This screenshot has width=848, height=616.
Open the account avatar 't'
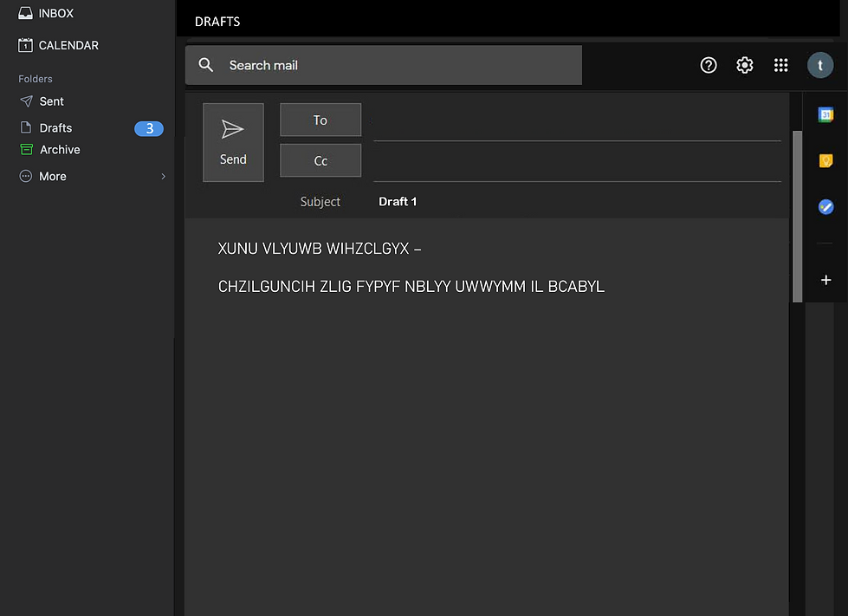(x=820, y=66)
